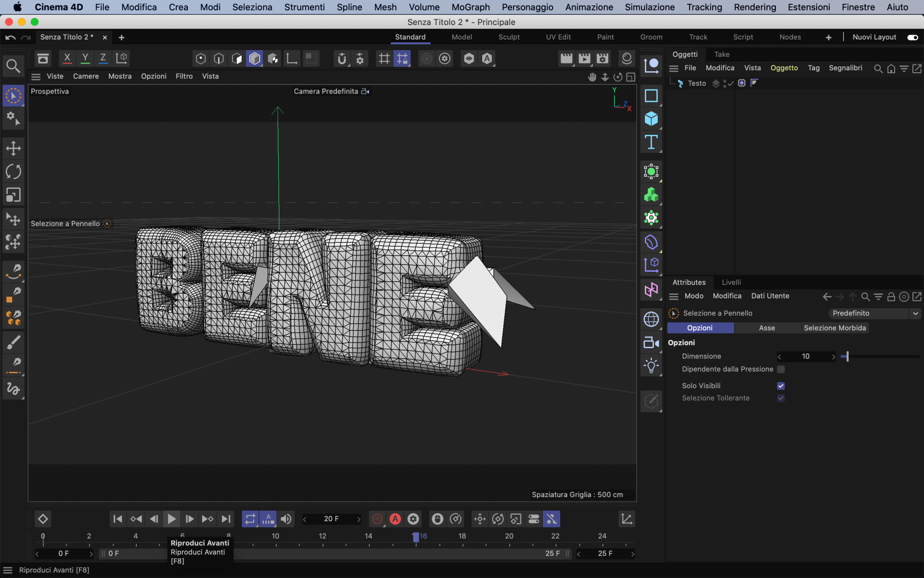Click the current frame field showing 20 F

(331, 519)
